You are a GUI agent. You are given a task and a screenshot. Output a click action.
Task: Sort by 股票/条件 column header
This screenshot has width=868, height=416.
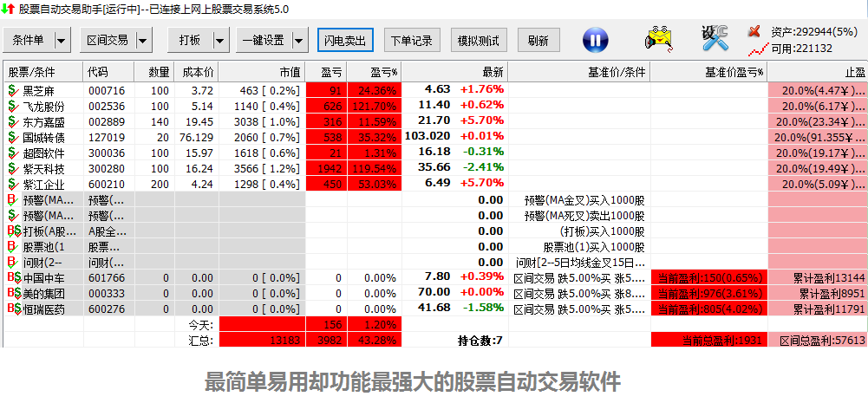43,72
